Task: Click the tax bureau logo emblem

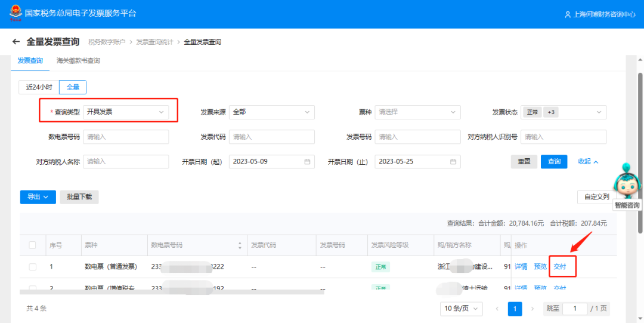Action: (x=14, y=14)
